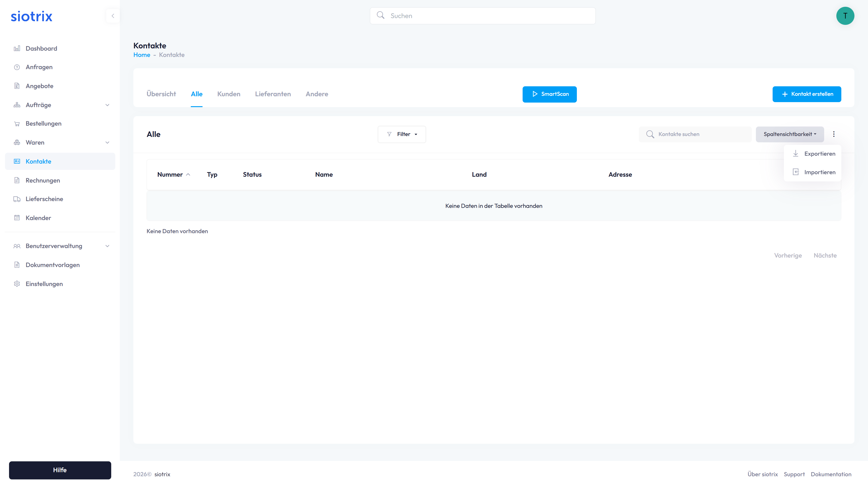Click the Lieferscheine truck icon
Viewport: 868px width, 488px height.
(x=17, y=199)
